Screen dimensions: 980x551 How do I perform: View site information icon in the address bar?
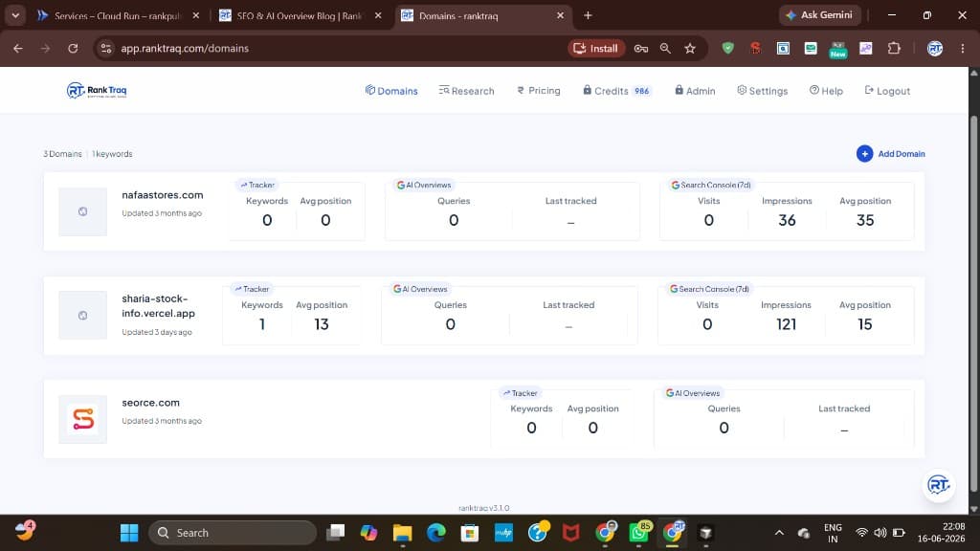(106, 48)
